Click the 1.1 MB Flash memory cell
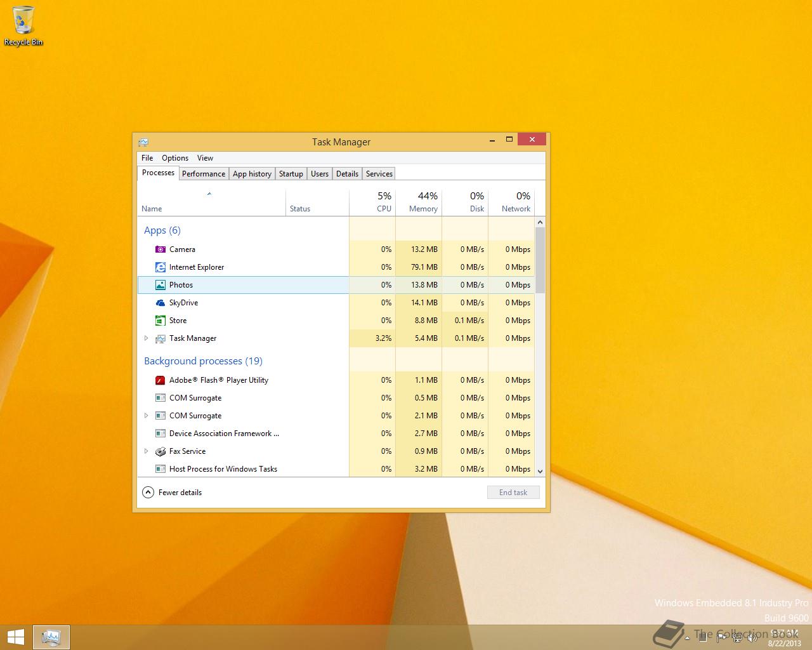The width and height of the screenshot is (812, 650). click(x=419, y=380)
